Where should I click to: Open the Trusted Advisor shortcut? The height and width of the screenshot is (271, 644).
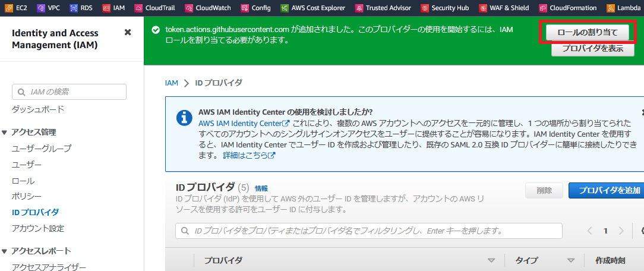pyautogui.click(x=384, y=8)
